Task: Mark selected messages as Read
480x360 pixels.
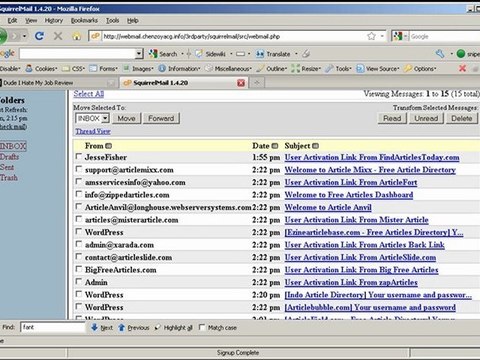Action: [392, 118]
